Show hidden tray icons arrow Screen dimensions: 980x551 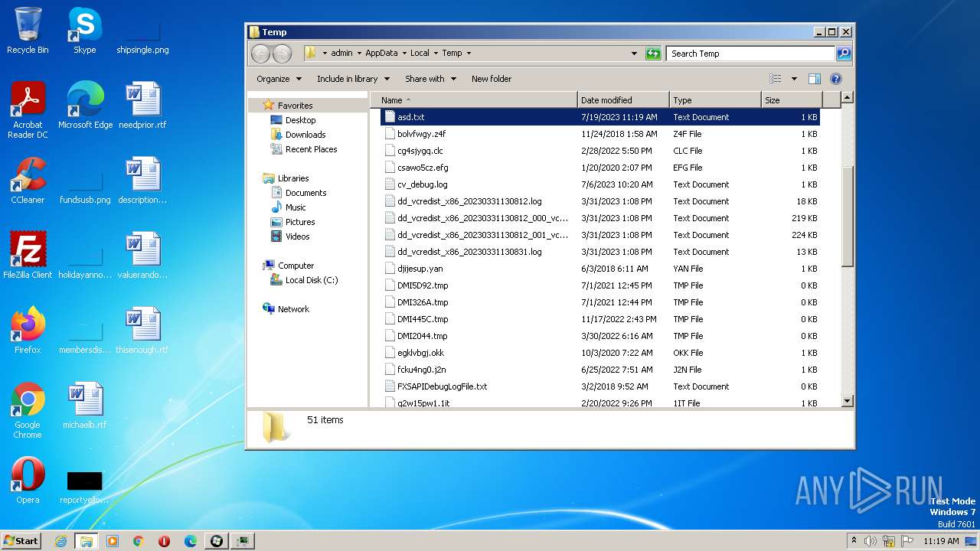[x=854, y=540]
